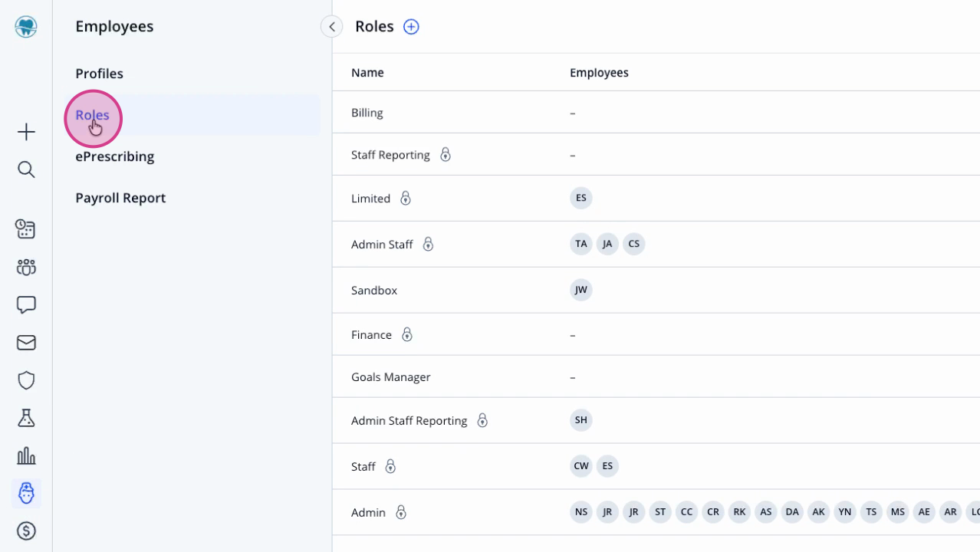
Task: Click the plus icon in left sidebar
Action: pyautogui.click(x=26, y=132)
